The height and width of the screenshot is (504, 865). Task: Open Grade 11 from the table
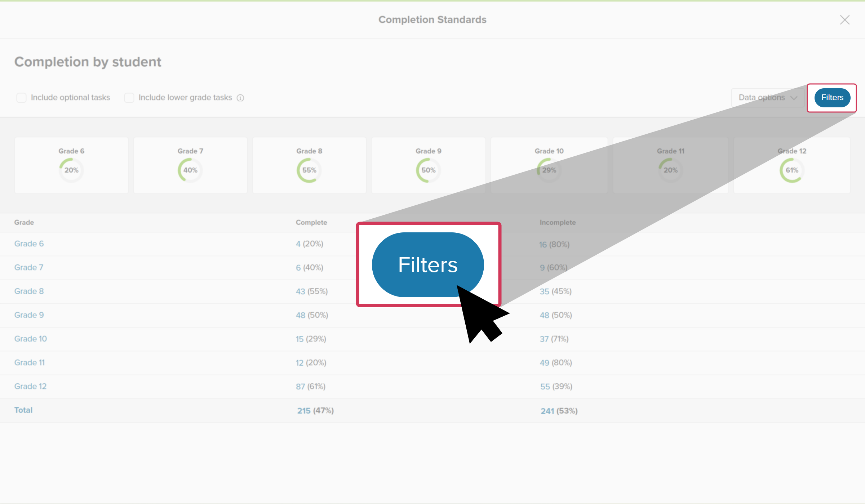coord(29,362)
